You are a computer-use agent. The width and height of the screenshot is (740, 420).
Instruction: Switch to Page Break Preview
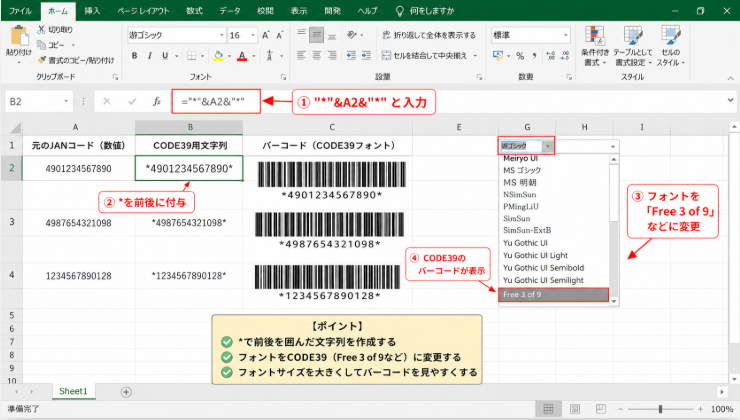tap(600, 409)
